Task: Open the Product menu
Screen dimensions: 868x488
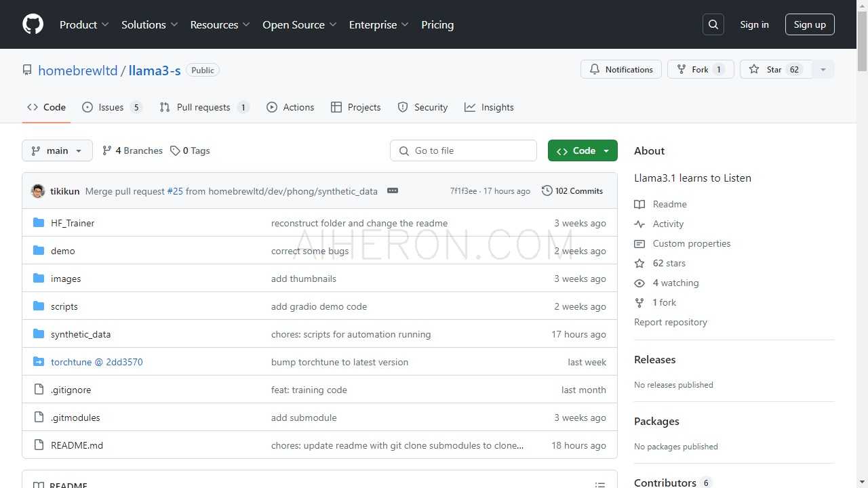Action: 84,24
